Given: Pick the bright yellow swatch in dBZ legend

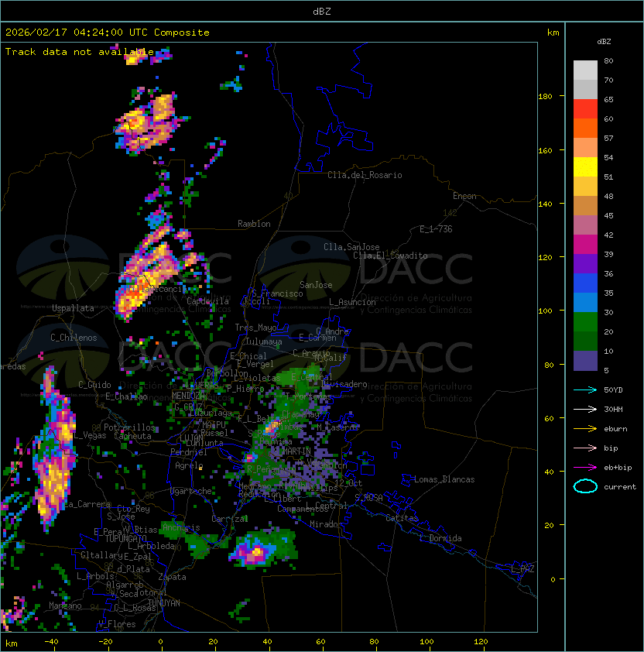Looking at the screenshot, I should coord(585,167).
